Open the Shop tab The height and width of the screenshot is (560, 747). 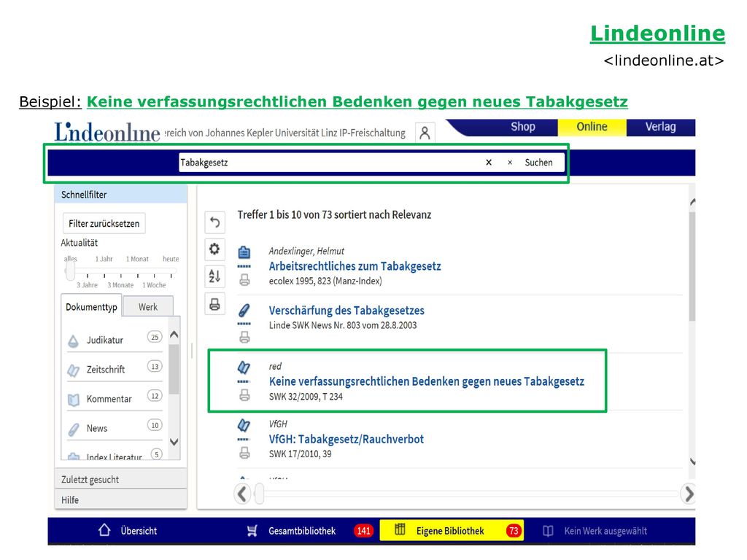[522, 127]
